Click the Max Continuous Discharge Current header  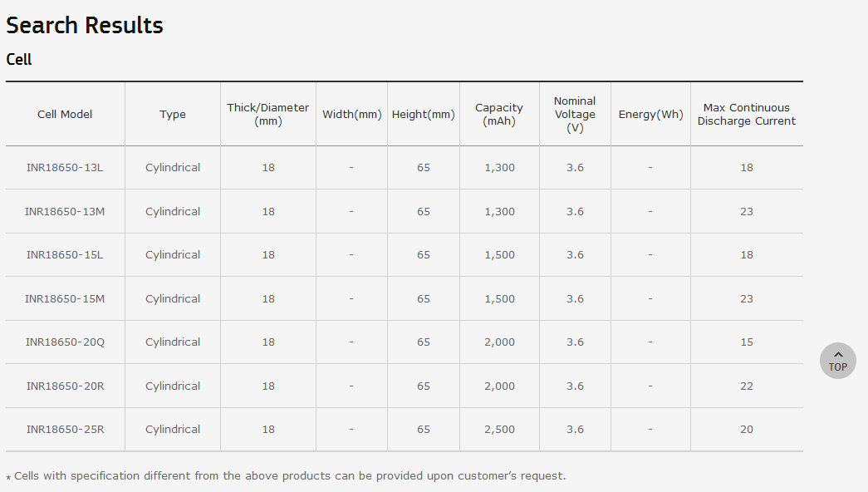point(747,114)
